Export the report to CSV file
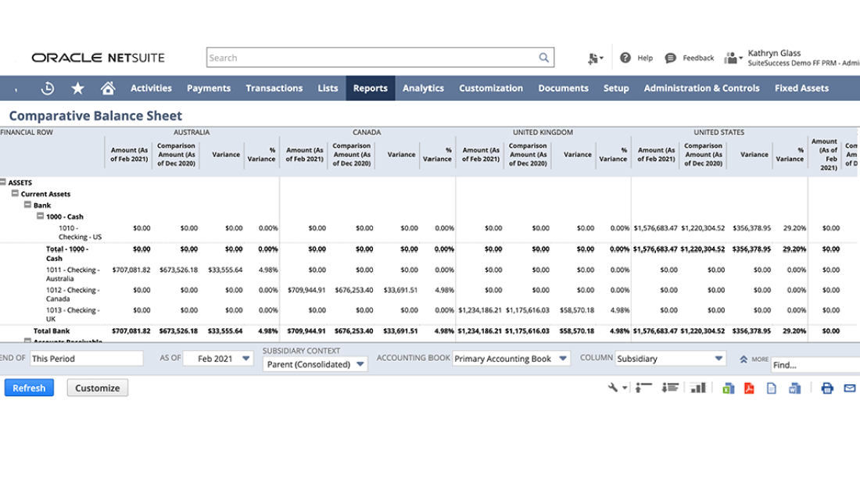The height and width of the screenshot is (504, 860). click(x=771, y=388)
